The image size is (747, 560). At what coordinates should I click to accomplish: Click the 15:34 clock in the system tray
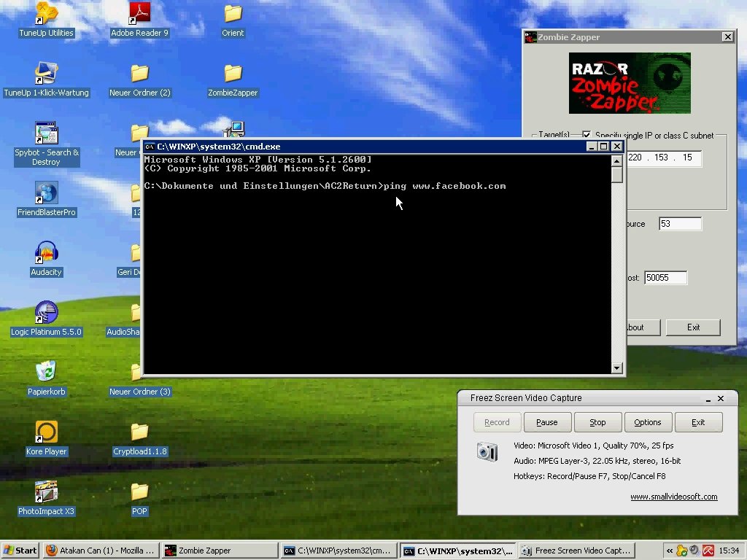point(729,551)
